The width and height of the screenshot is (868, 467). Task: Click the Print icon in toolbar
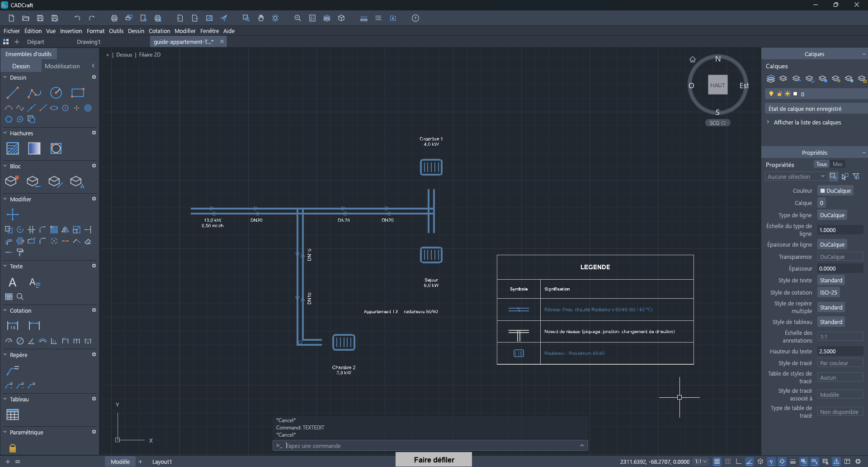[x=114, y=18]
